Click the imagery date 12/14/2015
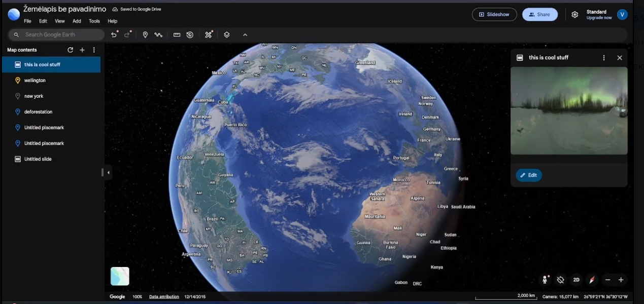The image size is (644, 304). pos(195,296)
